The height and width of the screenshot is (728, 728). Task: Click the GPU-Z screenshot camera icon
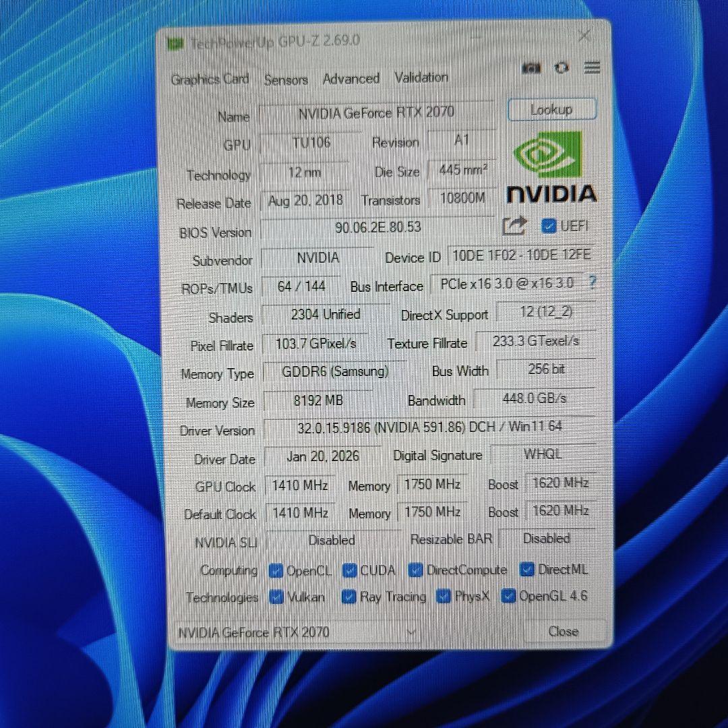point(531,68)
